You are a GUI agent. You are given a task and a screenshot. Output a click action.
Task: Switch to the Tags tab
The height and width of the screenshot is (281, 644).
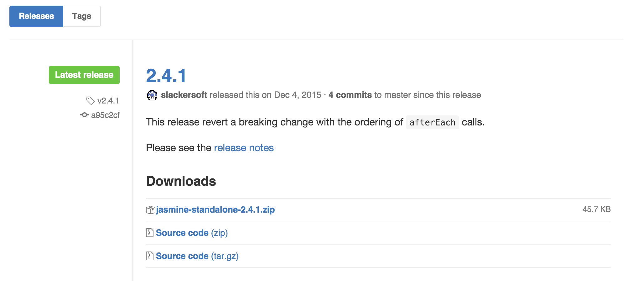[x=82, y=16]
